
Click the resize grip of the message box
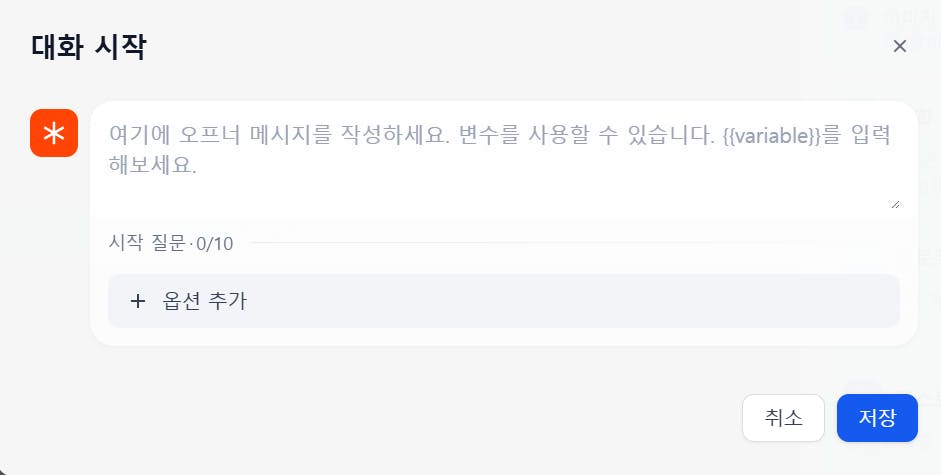894,203
